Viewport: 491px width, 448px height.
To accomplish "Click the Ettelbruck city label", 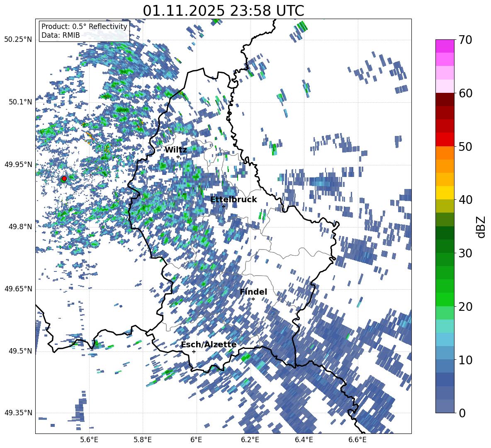I will (233, 200).
